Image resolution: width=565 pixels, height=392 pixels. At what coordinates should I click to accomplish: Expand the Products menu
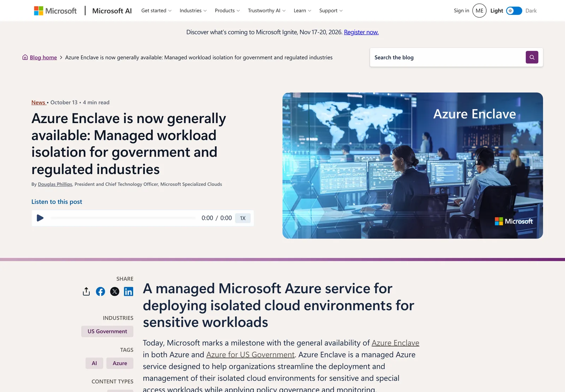(227, 11)
